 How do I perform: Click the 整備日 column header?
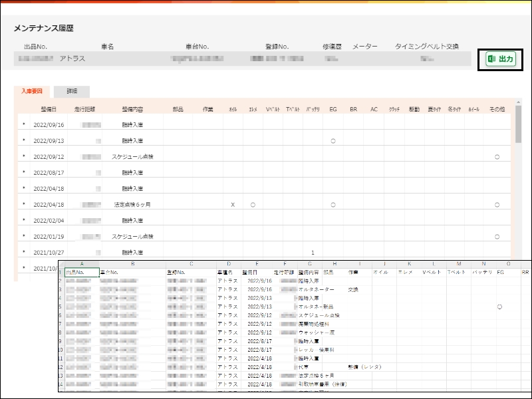pos(49,108)
